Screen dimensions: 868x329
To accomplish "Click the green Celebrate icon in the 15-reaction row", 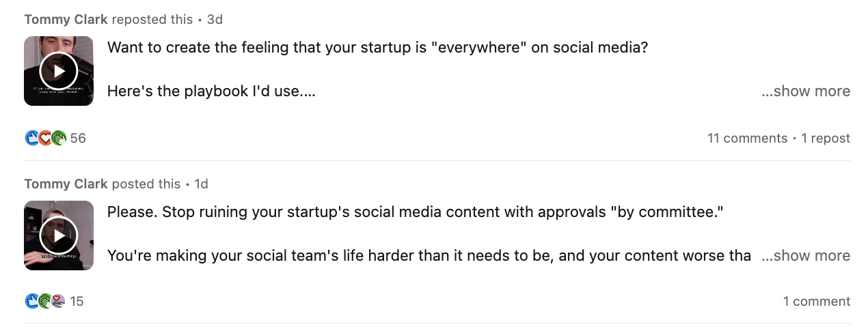I will click(45, 301).
